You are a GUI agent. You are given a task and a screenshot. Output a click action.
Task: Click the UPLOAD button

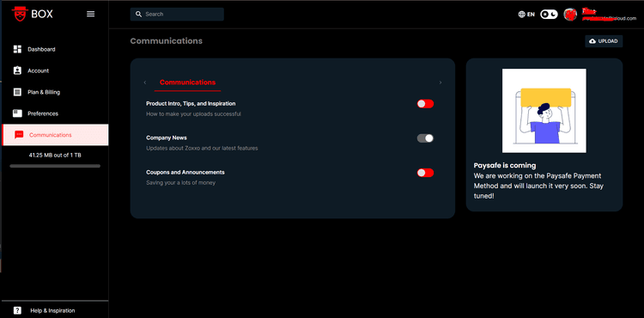point(604,41)
